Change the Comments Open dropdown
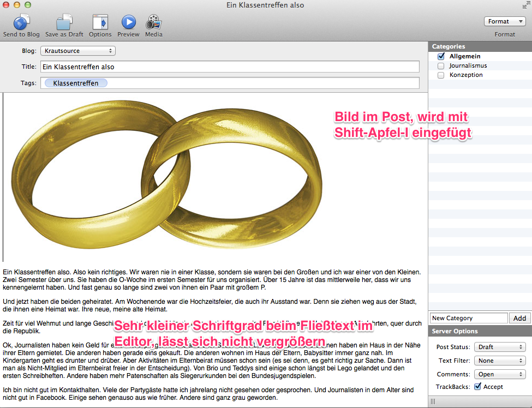532x408 pixels. (500, 374)
